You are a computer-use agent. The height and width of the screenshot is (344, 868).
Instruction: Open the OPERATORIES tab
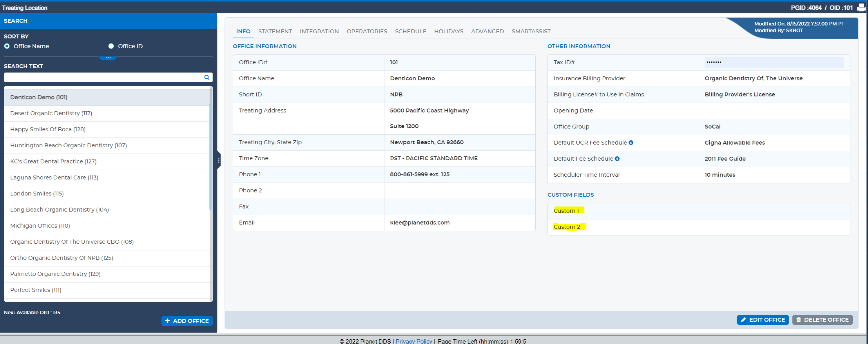[x=367, y=31]
